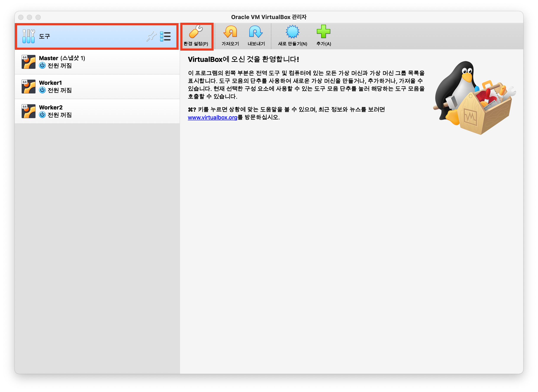Screen dimensions: 538x392
Task: Click the 도구 label in sidebar
Action: click(44, 37)
